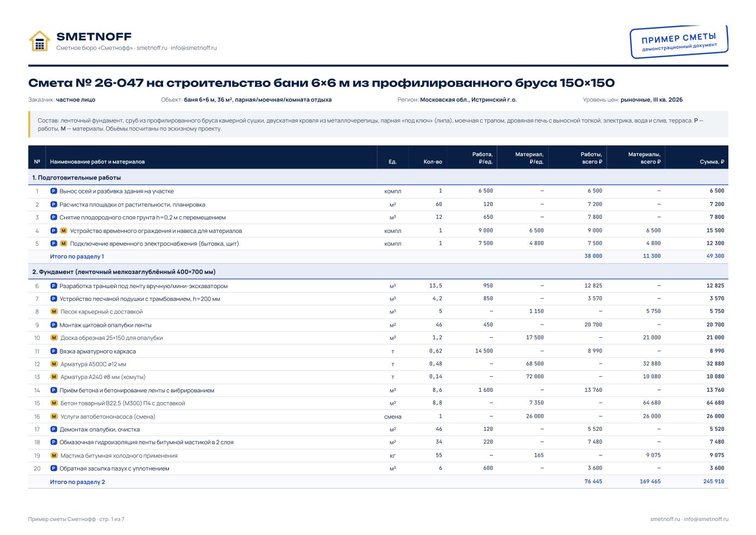Click the М badge on the 'Устройство временного ограждения' row
The width and height of the screenshot is (756, 535).
64,231
